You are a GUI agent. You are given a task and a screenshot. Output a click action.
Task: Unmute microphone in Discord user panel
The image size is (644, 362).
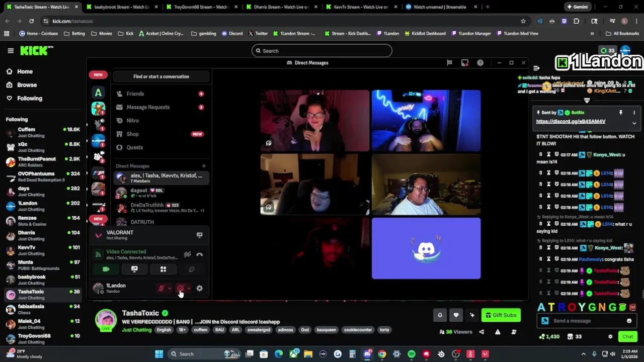click(x=161, y=289)
